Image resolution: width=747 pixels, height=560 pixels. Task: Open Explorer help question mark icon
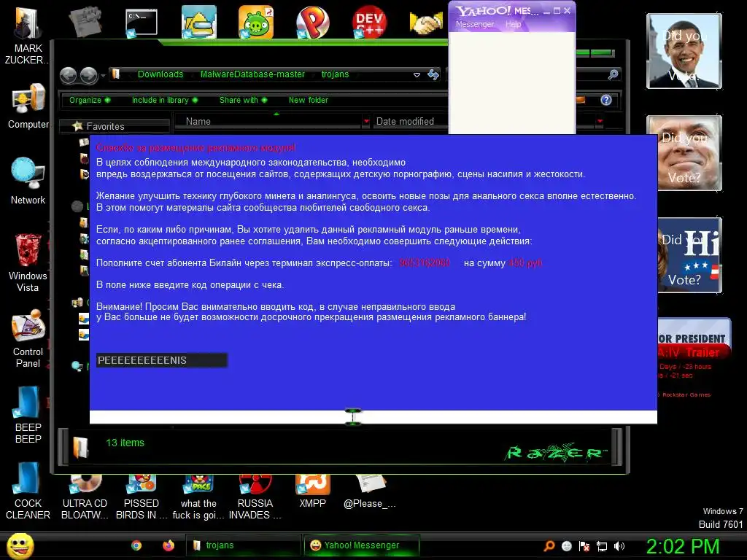pyautogui.click(x=606, y=100)
